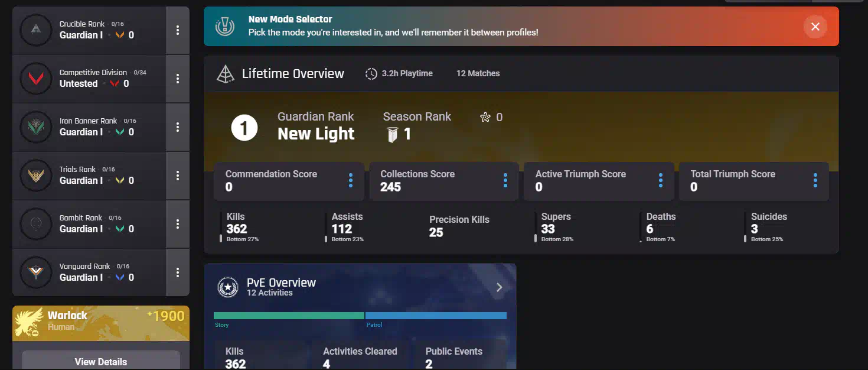
Task: Click the Gambit Rank Guardian I chevron icon
Action: pyautogui.click(x=120, y=229)
